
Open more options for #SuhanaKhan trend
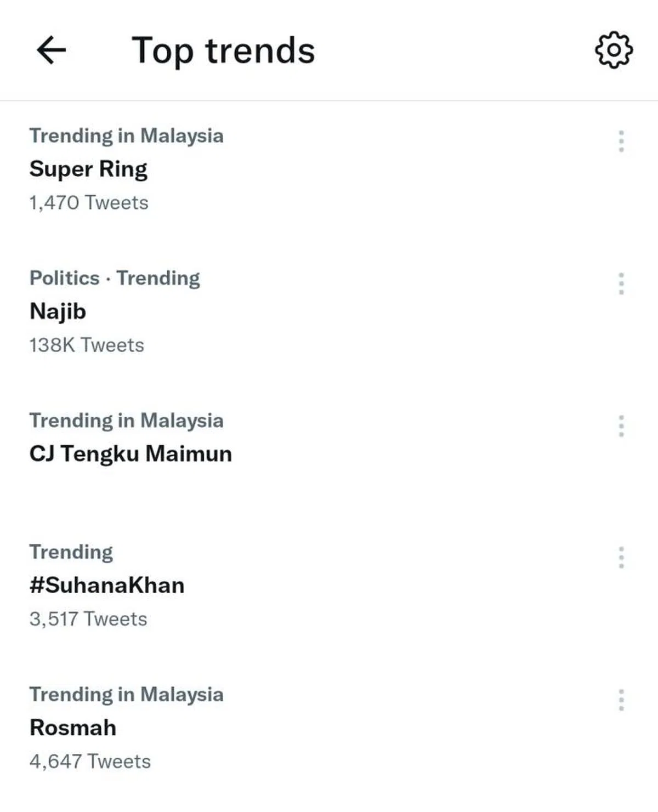pyautogui.click(x=621, y=558)
